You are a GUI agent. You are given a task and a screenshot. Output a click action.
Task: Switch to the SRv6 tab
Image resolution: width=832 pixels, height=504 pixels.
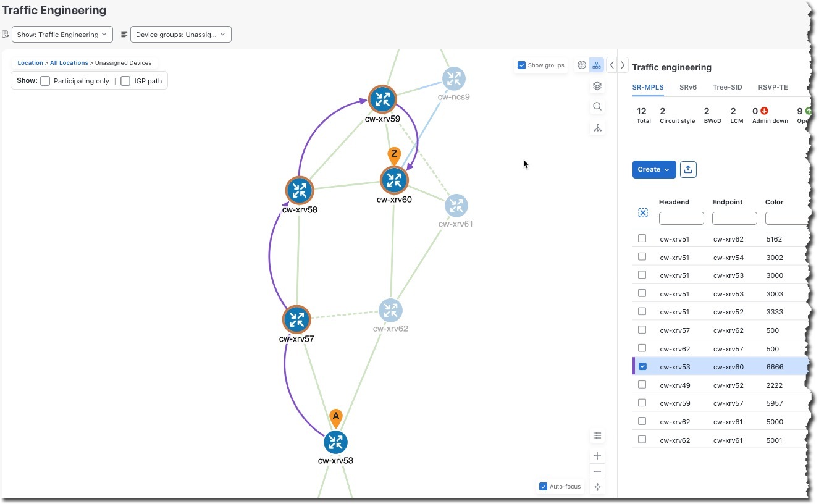[687, 87]
